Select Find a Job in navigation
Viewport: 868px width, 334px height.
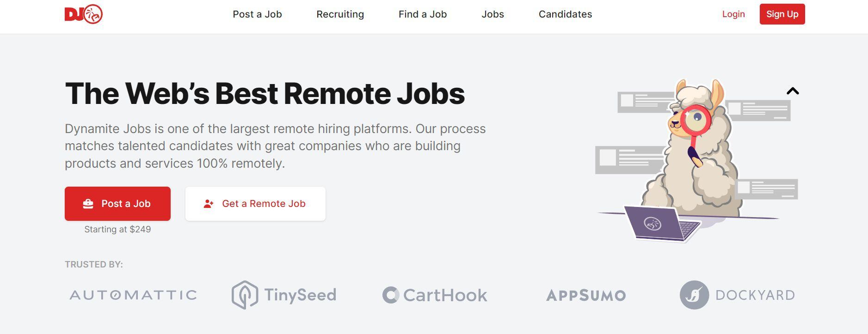click(423, 14)
